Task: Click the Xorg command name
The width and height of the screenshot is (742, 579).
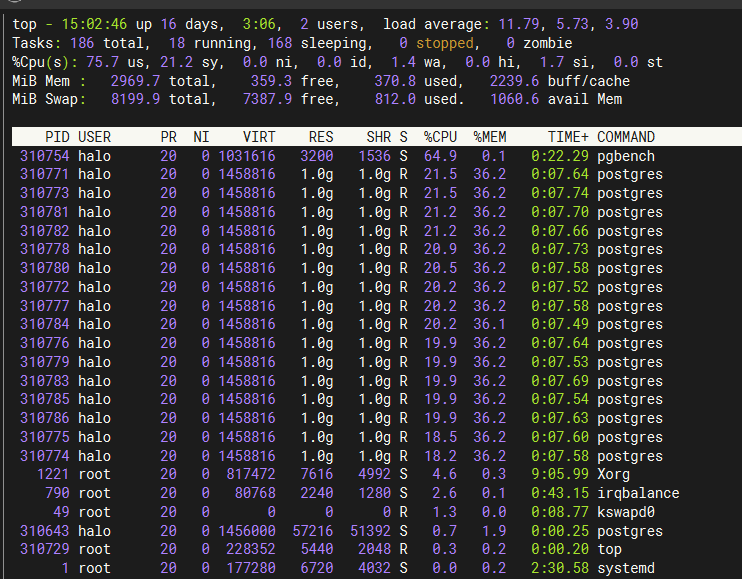Action: coord(613,474)
